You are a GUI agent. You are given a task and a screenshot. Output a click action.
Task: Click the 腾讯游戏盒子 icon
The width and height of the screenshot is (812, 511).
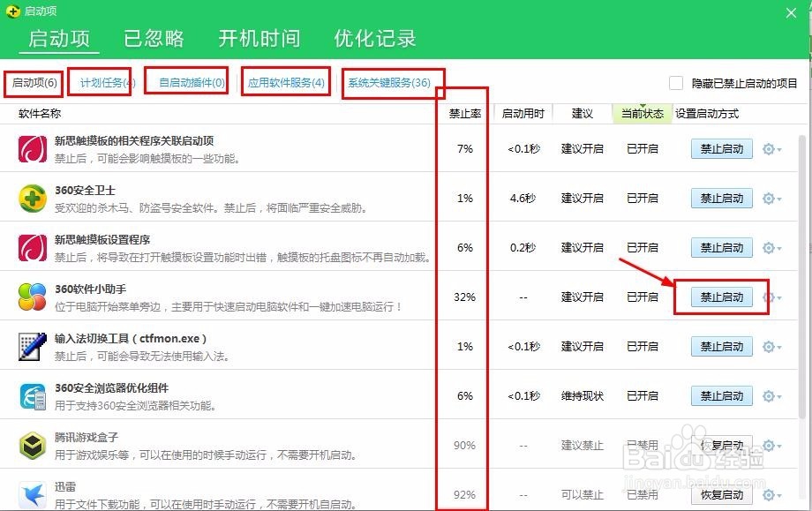[x=33, y=445]
